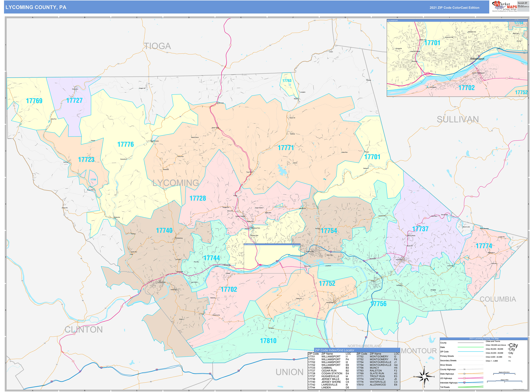Select the UNION county label
The height and width of the screenshot is (392, 532).
[x=289, y=372]
